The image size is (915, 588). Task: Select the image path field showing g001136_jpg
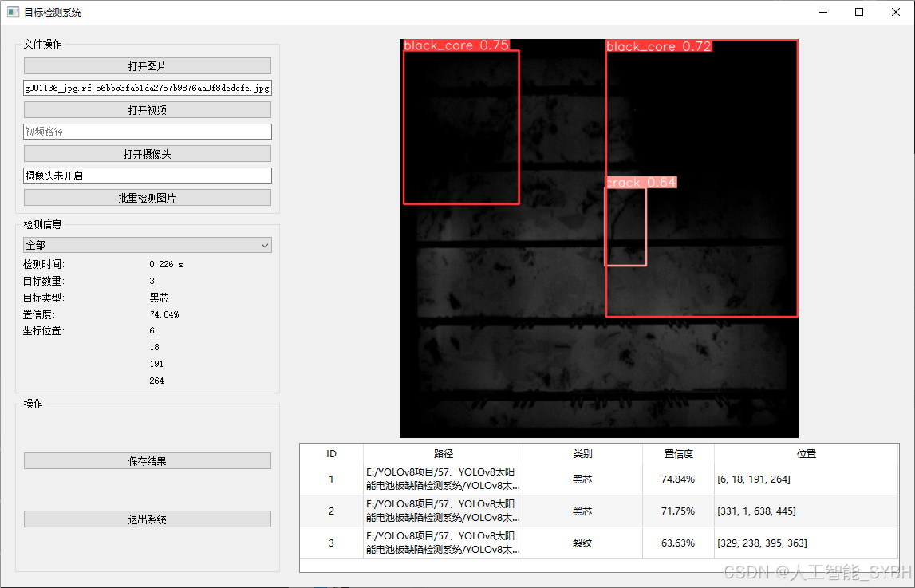(x=147, y=88)
